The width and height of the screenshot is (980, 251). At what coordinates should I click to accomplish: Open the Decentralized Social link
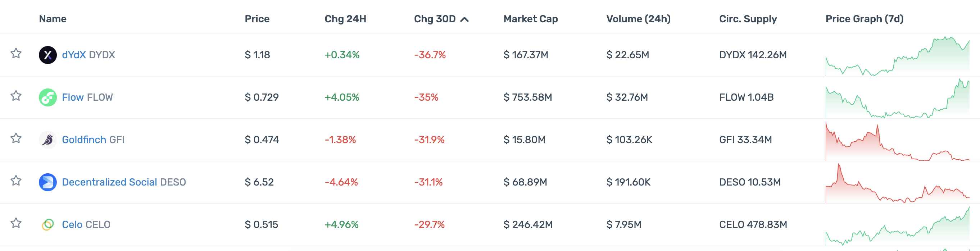(x=109, y=182)
